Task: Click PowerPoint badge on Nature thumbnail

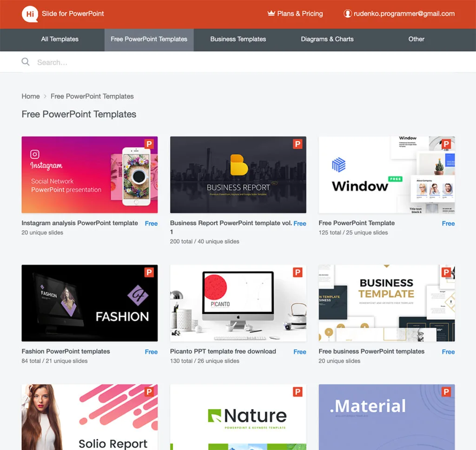Action: 297,392
